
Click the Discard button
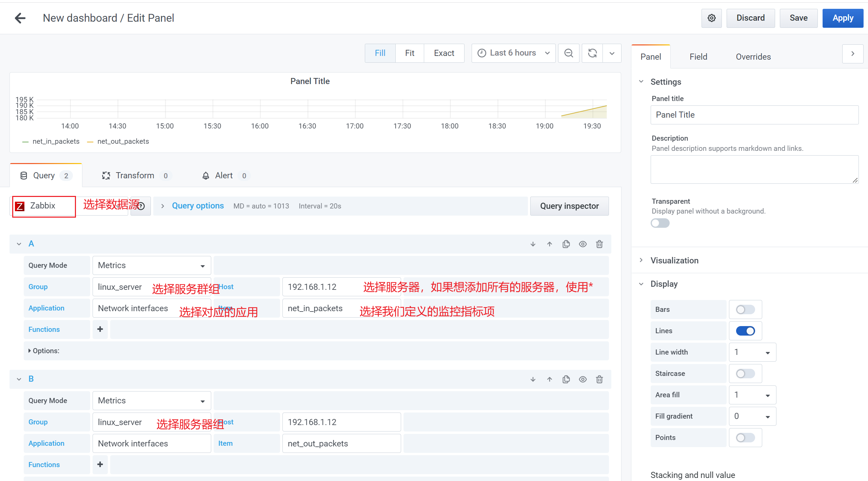pyautogui.click(x=750, y=18)
